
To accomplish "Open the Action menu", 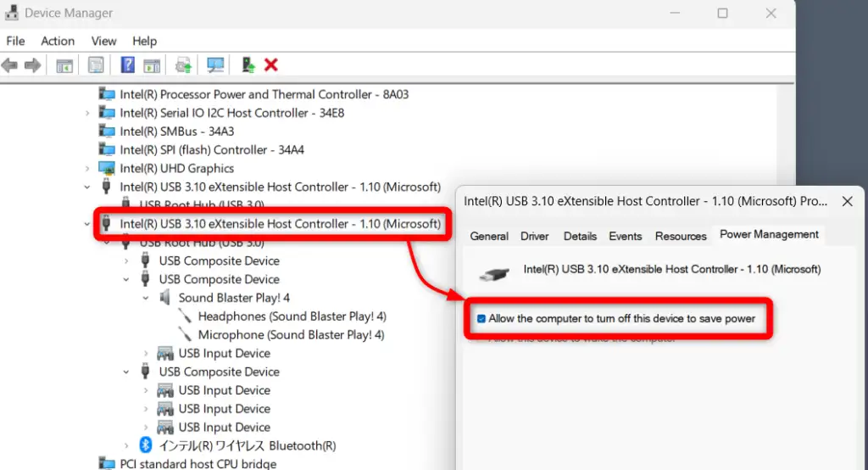I will [x=58, y=41].
